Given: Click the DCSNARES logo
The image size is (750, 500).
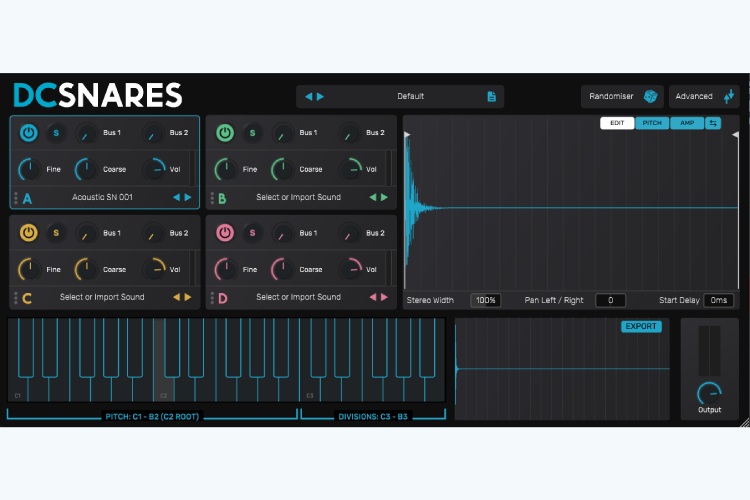Looking at the screenshot, I should click(x=98, y=95).
